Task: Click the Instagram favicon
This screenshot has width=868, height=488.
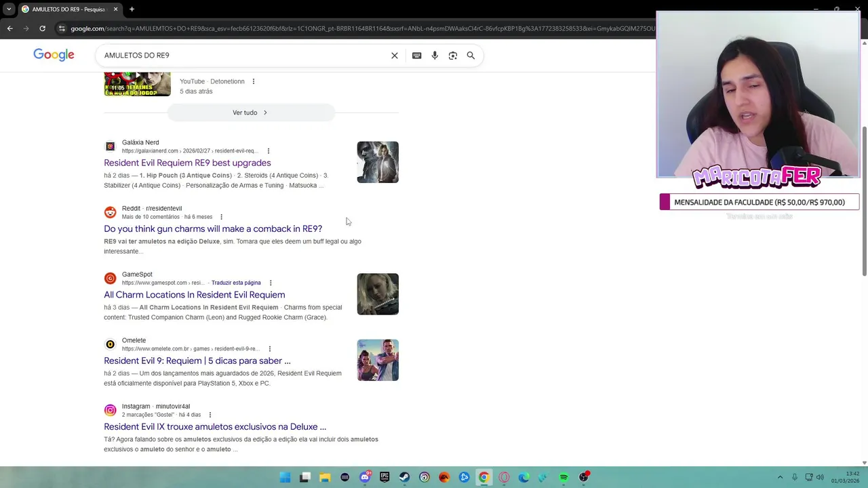Action: click(110, 410)
